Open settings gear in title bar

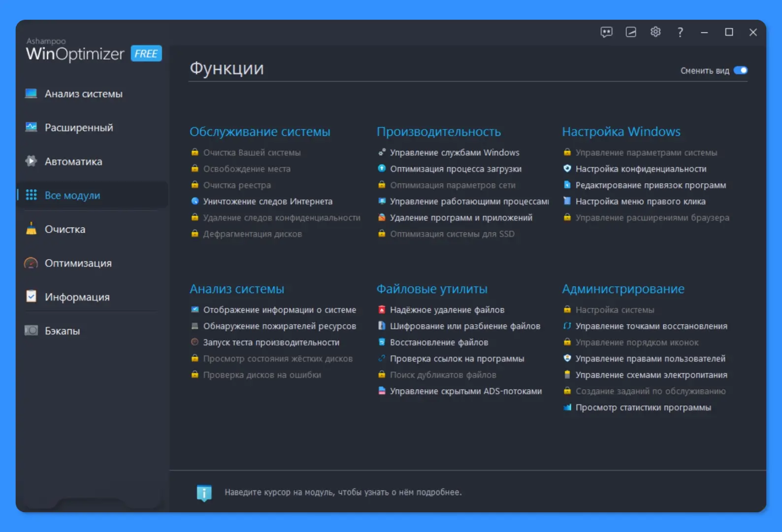655,32
